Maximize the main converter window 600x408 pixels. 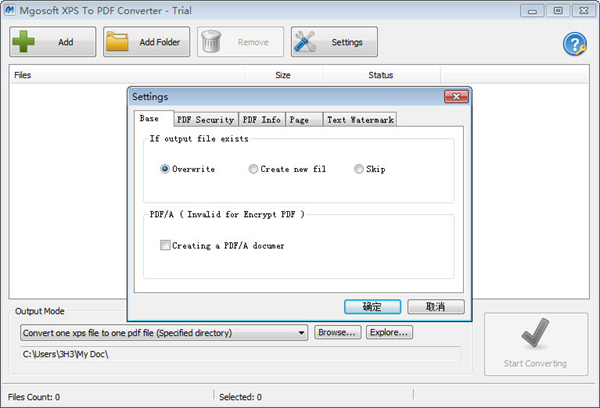(558, 11)
